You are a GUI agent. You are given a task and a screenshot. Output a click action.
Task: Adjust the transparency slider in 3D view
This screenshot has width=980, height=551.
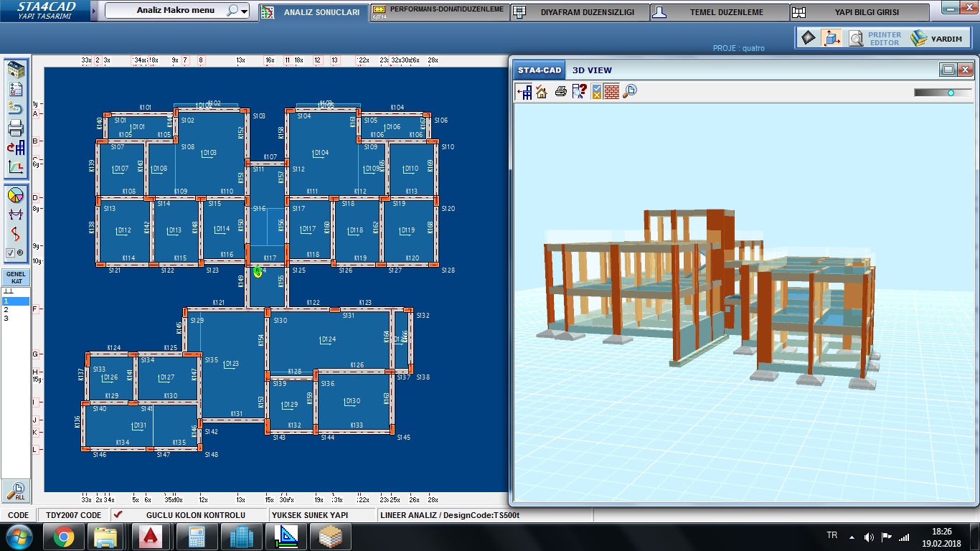(951, 93)
